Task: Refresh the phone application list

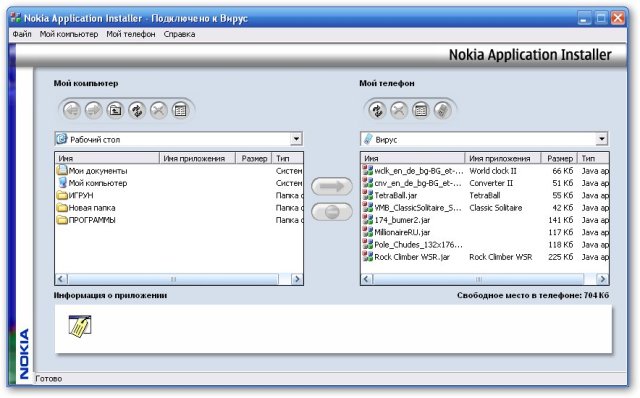Action: [377, 110]
